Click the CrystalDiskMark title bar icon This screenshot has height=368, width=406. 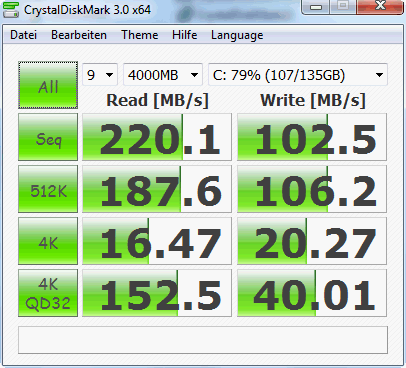(11, 10)
